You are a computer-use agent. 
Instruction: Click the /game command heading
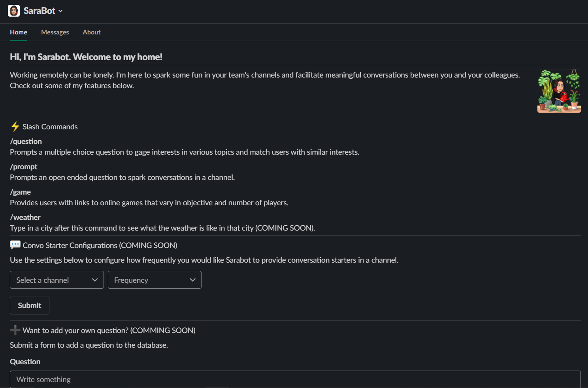coord(20,192)
